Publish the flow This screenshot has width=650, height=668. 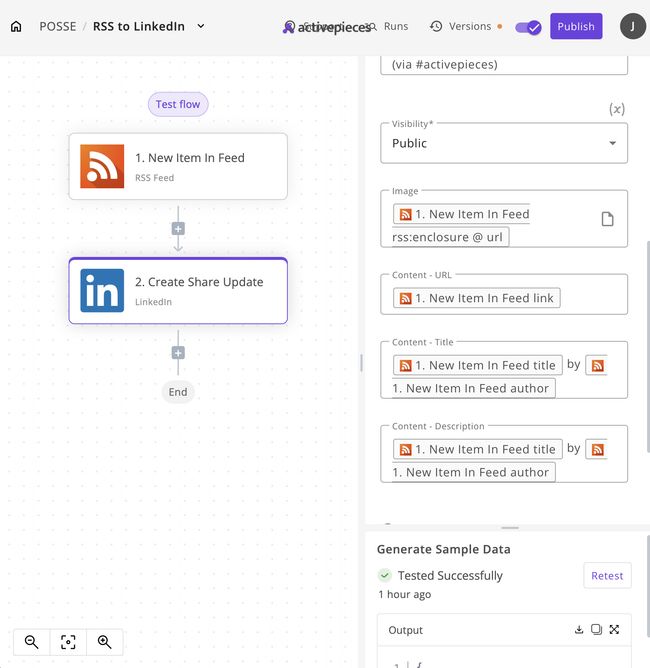click(x=576, y=26)
